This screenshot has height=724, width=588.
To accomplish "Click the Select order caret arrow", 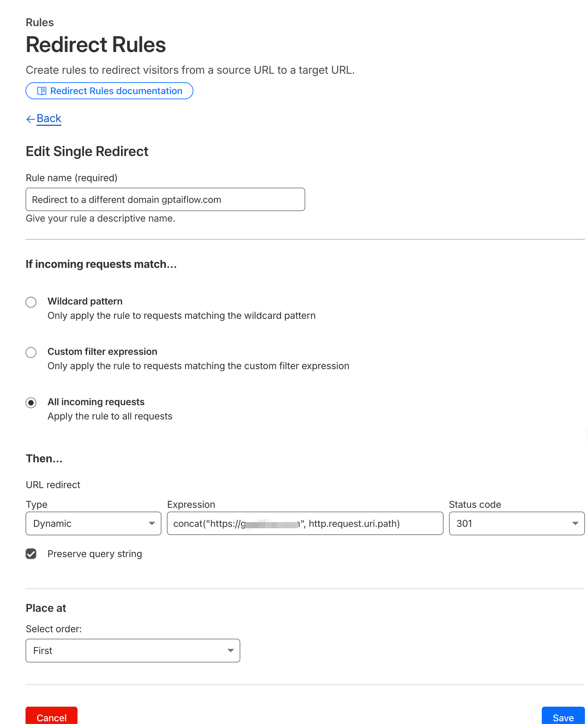I will coord(231,651).
